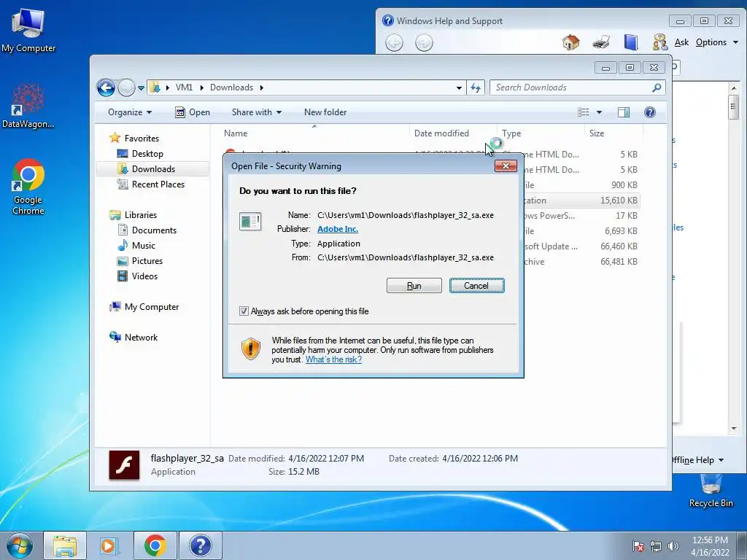The height and width of the screenshot is (560, 747).
Task: Select Desktop in Favorites
Action: pos(147,154)
